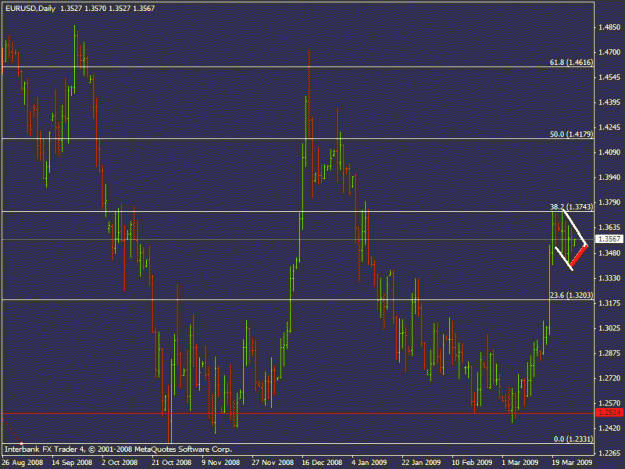Viewport: 625px width, 469px height.
Task: Click the 1.3940 price scale label
Action: tap(609, 177)
